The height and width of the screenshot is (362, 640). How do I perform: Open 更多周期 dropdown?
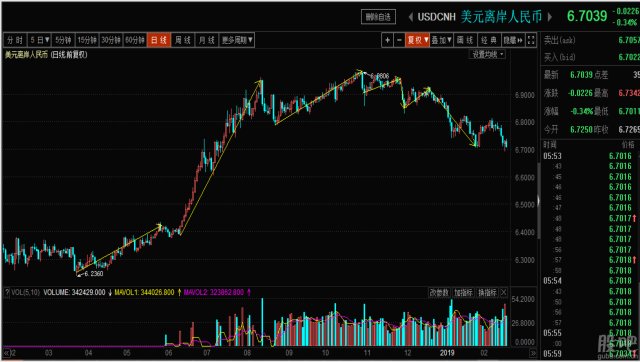tap(237, 40)
